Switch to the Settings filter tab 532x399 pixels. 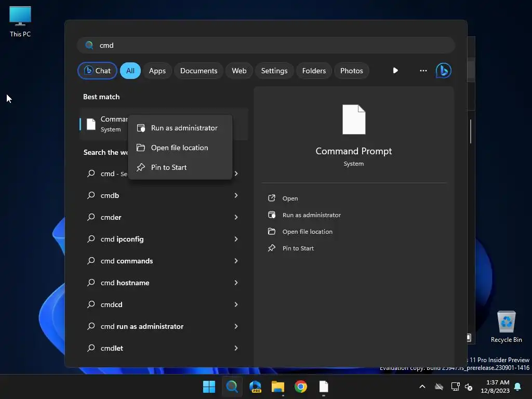[x=274, y=71]
